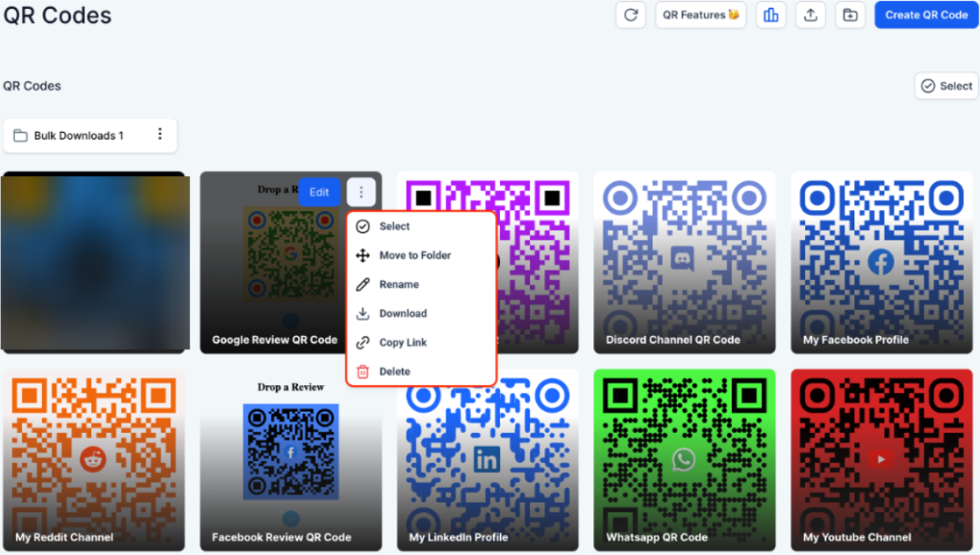Click Edit on Google Review QR Code card

tap(319, 192)
